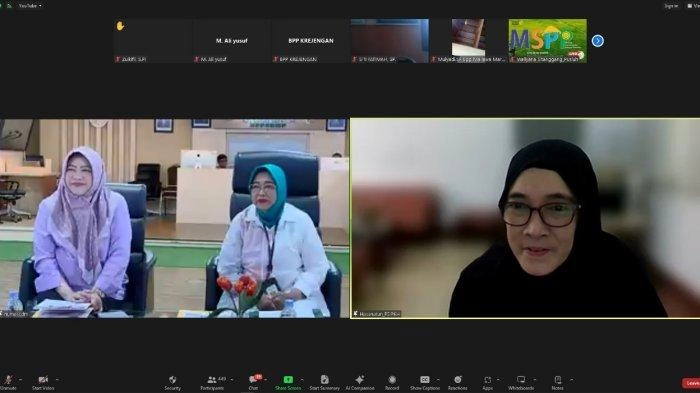Image resolution: width=700 pixels, height=393 pixels.
Task: Select the Mulyadi participant tile
Action: [x=468, y=41]
